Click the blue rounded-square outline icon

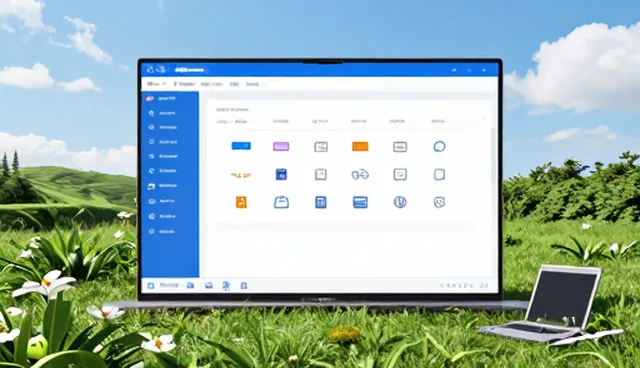[x=439, y=175]
